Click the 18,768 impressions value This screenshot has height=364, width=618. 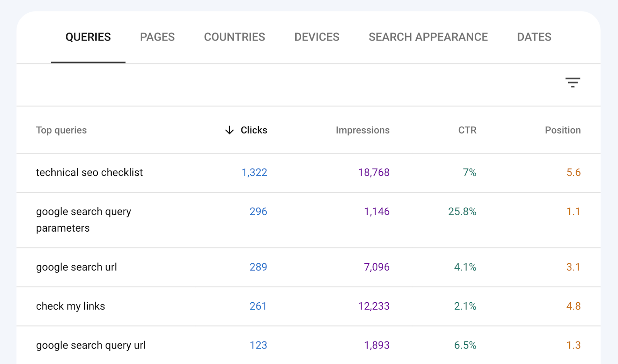(374, 173)
